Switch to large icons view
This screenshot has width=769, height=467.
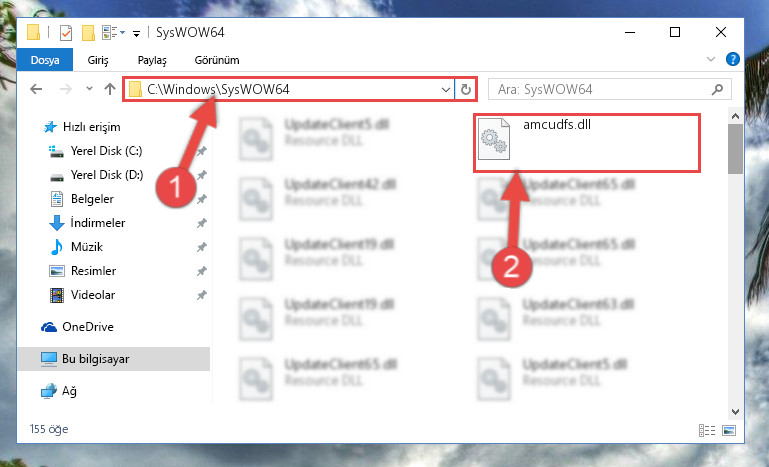coord(729,430)
